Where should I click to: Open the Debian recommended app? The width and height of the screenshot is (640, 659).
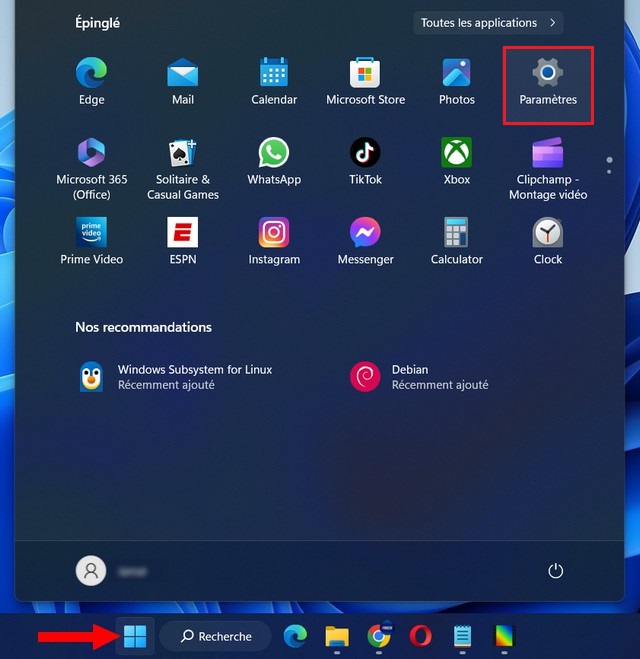tap(420, 377)
